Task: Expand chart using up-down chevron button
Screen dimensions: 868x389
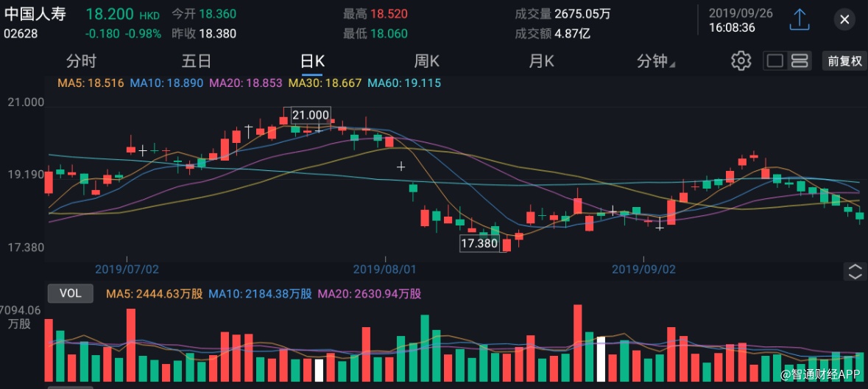Action: click(855, 272)
